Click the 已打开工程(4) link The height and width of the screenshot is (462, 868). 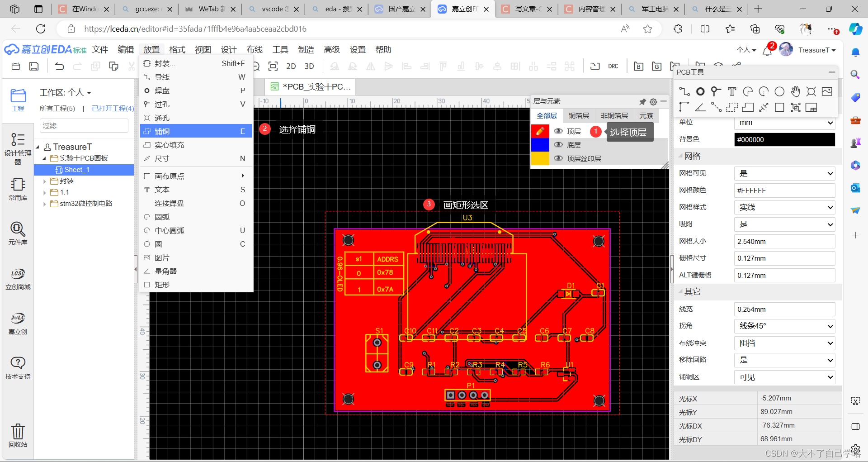coord(113,108)
